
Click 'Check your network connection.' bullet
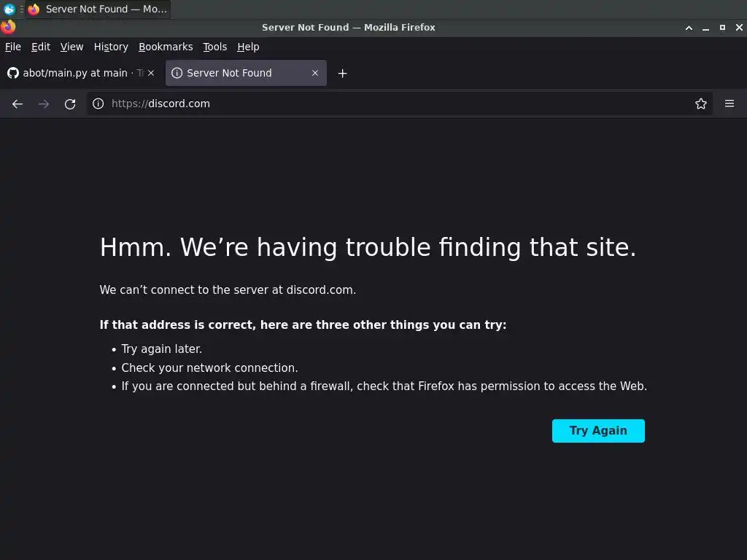coord(209,368)
